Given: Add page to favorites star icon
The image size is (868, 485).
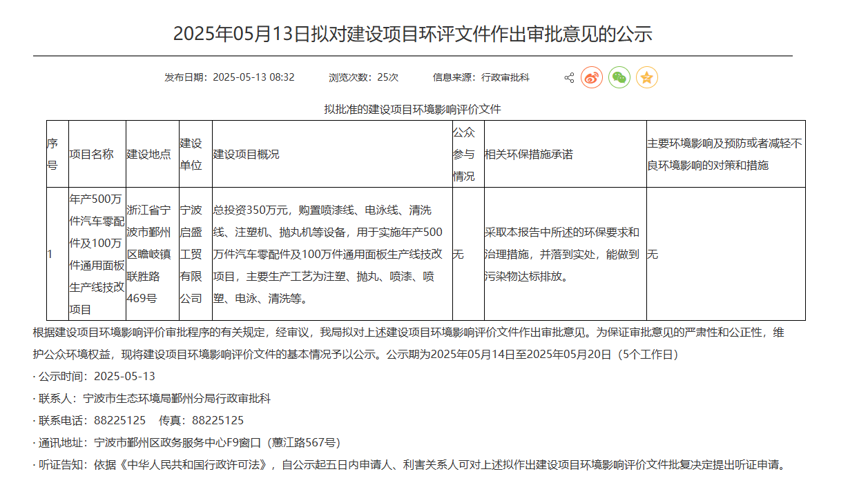Looking at the screenshot, I should coord(647,77).
